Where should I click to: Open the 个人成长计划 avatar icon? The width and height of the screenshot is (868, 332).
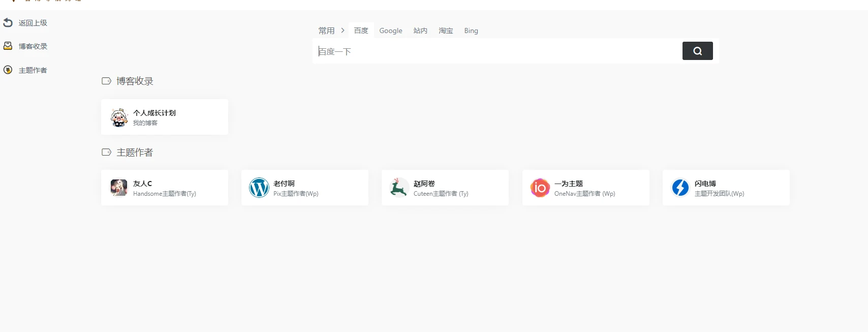119,117
